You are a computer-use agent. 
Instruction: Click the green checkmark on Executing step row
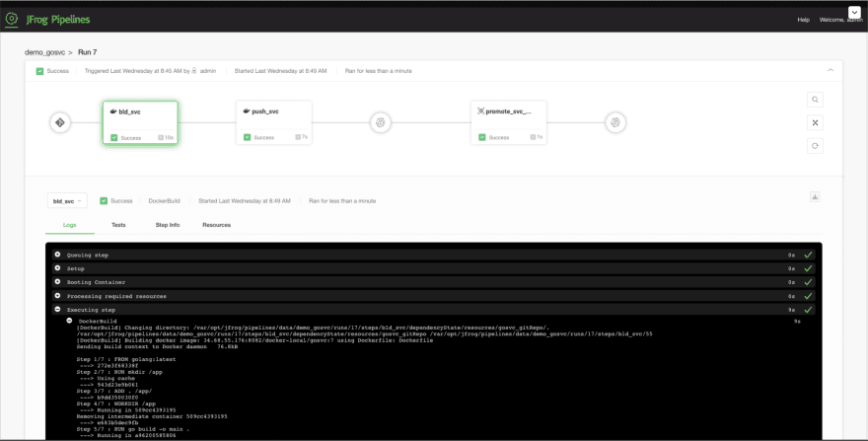(x=808, y=310)
